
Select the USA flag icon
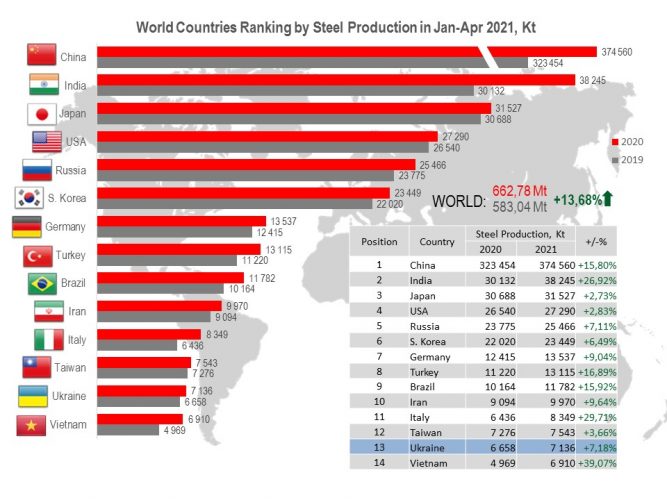tap(47, 142)
